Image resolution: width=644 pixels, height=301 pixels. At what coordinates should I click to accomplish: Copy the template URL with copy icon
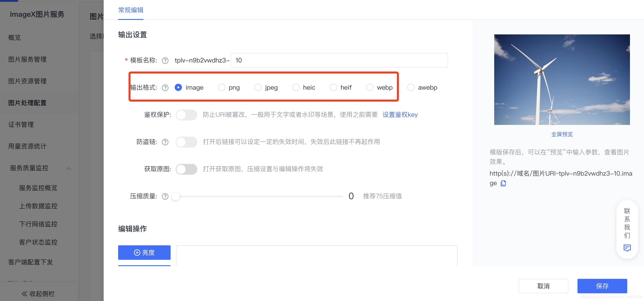pyautogui.click(x=503, y=184)
